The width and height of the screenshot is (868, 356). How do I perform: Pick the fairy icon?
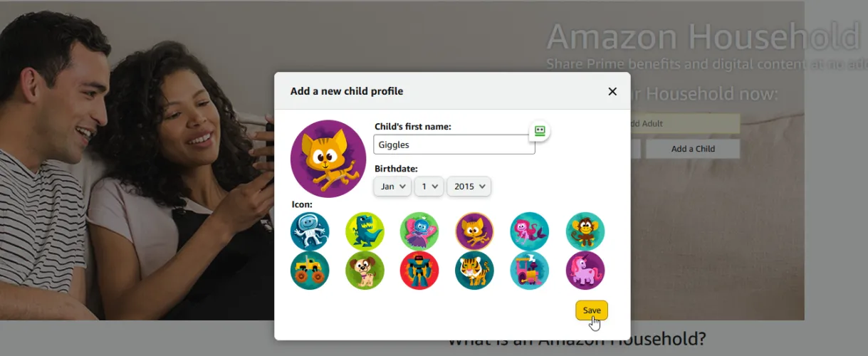click(x=419, y=231)
